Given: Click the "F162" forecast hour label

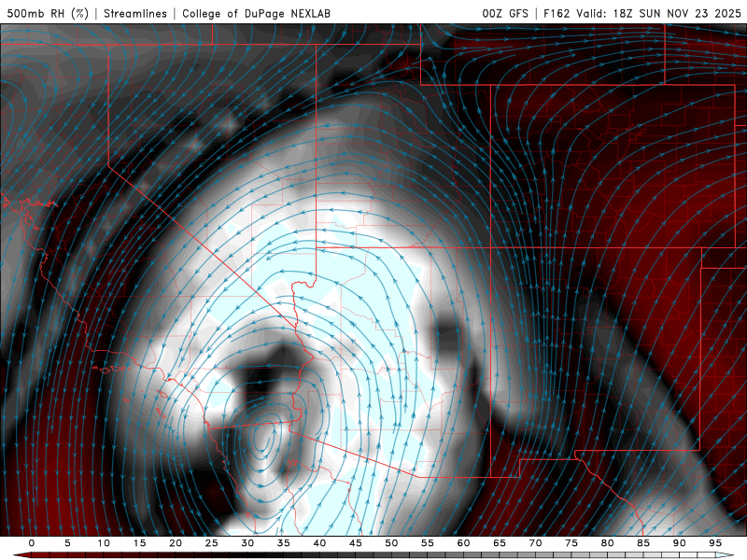Looking at the screenshot, I should click(x=557, y=13).
